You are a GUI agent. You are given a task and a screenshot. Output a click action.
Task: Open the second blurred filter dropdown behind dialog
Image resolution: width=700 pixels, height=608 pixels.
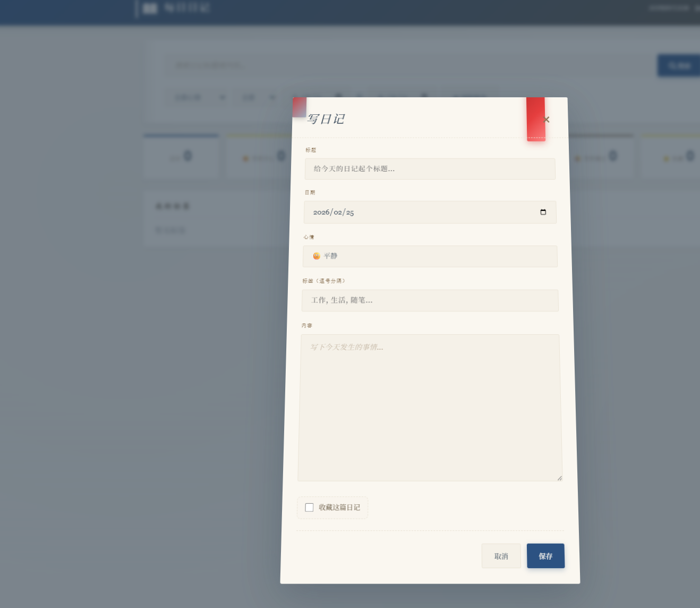[259, 97]
